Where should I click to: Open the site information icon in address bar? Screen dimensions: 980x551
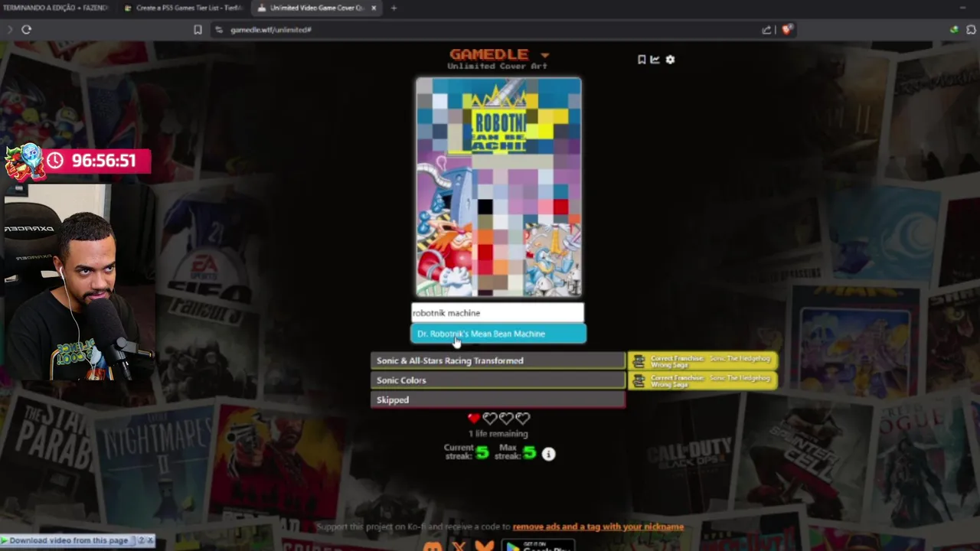pyautogui.click(x=218, y=29)
